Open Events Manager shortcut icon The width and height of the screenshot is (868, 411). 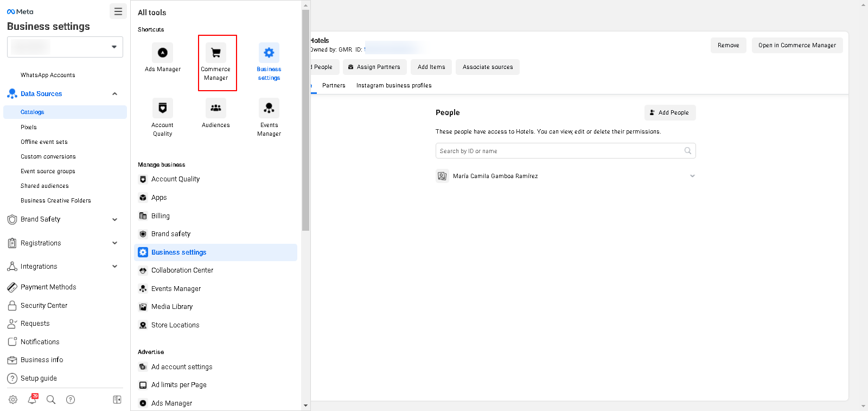tap(269, 108)
